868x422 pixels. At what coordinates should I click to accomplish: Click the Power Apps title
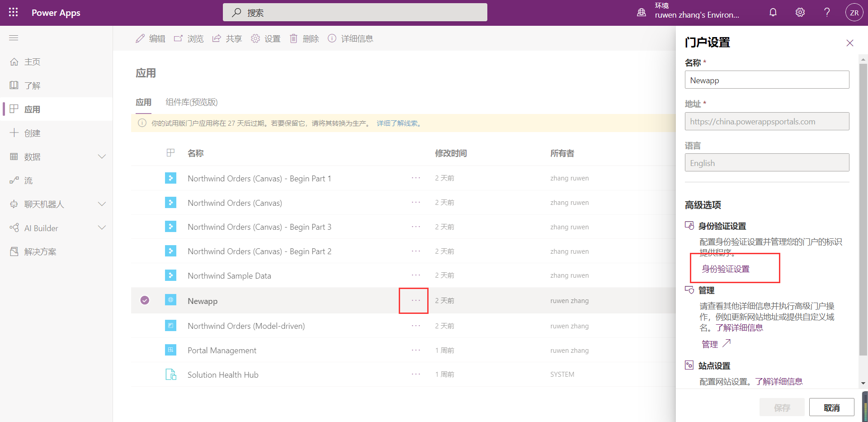[56, 13]
